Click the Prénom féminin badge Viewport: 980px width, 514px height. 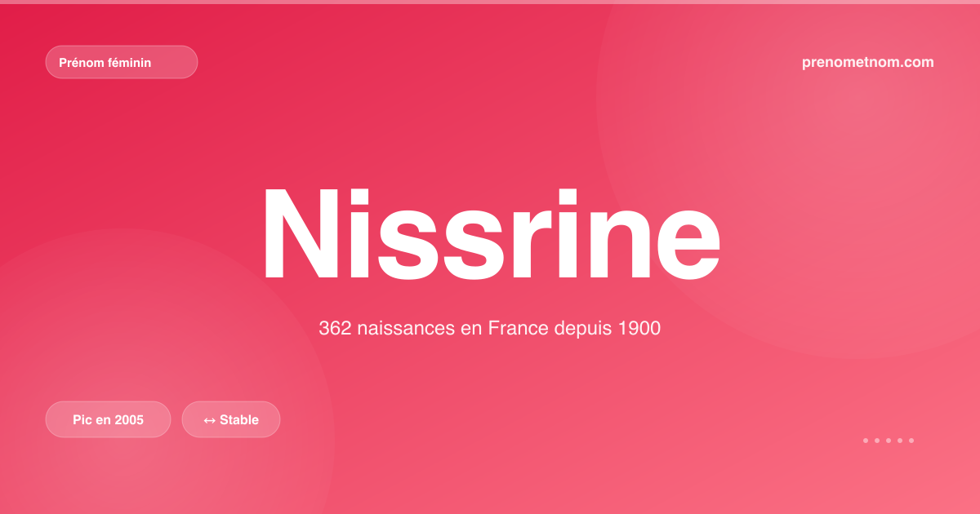point(122,62)
